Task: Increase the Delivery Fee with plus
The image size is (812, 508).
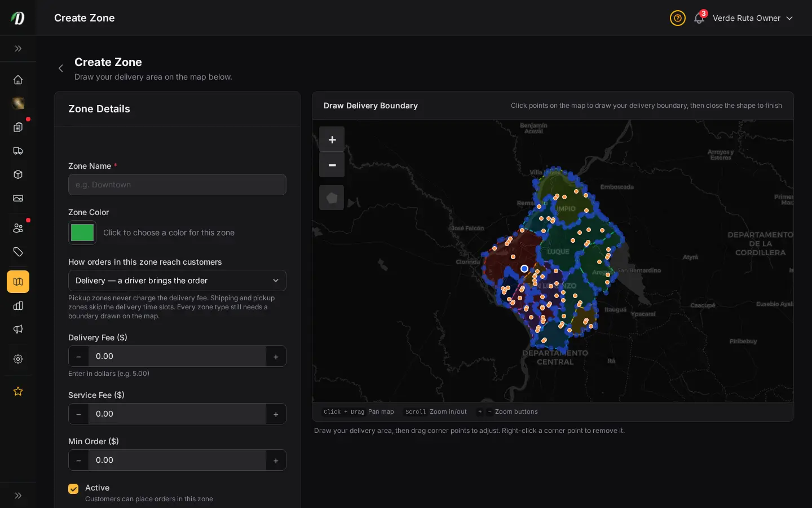Action: click(x=276, y=356)
